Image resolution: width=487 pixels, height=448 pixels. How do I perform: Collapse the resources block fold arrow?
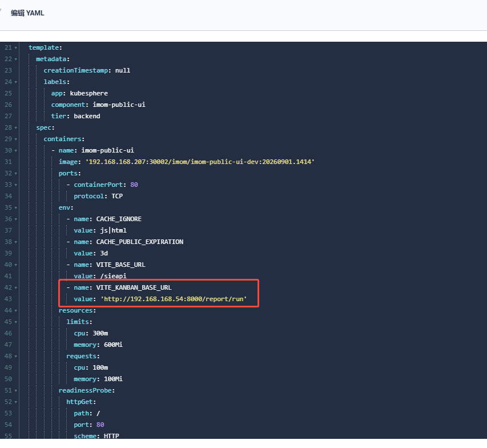[16, 311]
